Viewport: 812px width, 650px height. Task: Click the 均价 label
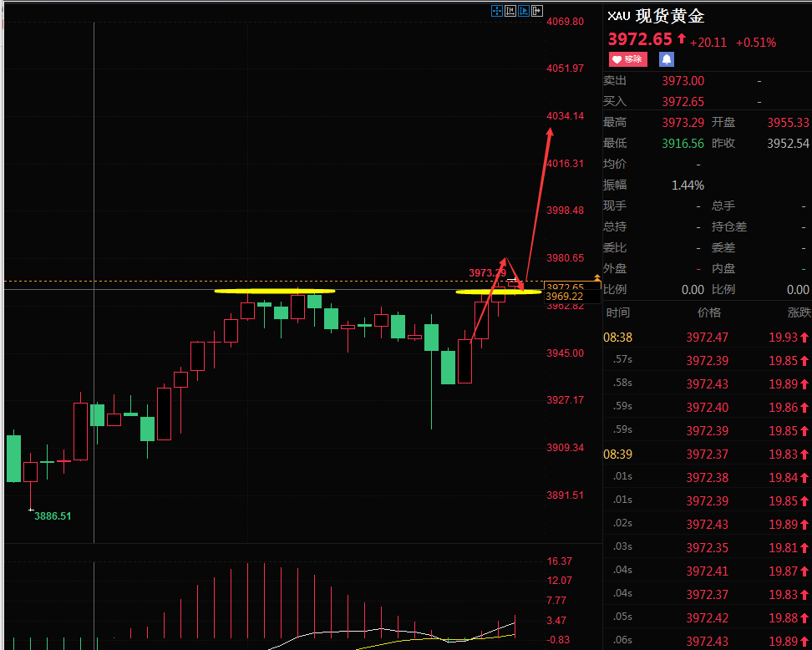point(615,165)
